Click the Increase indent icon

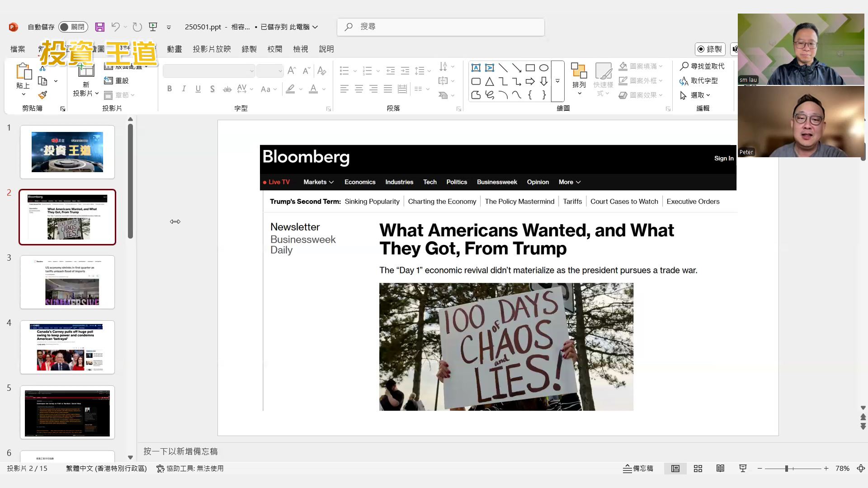point(405,71)
